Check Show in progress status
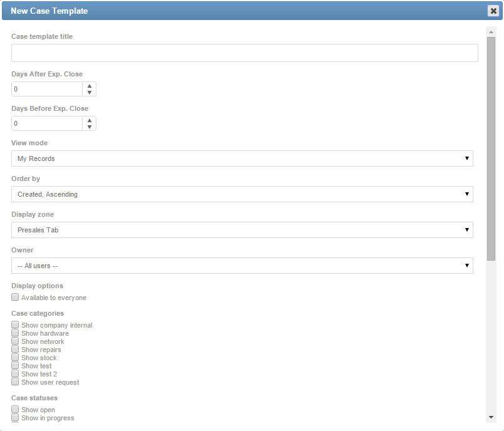Image resolution: width=504 pixels, height=431 pixels. pos(15,417)
